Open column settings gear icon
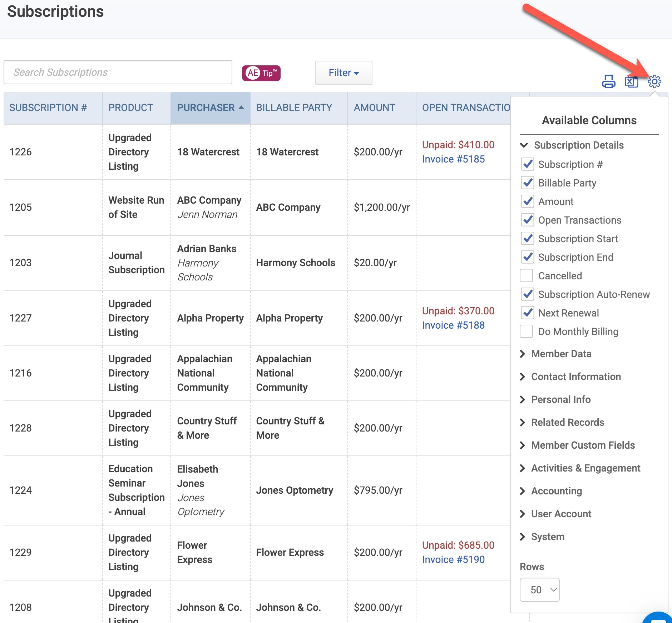Image resolution: width=672 pixels, height=623 pixels. [x=654, y=82]
